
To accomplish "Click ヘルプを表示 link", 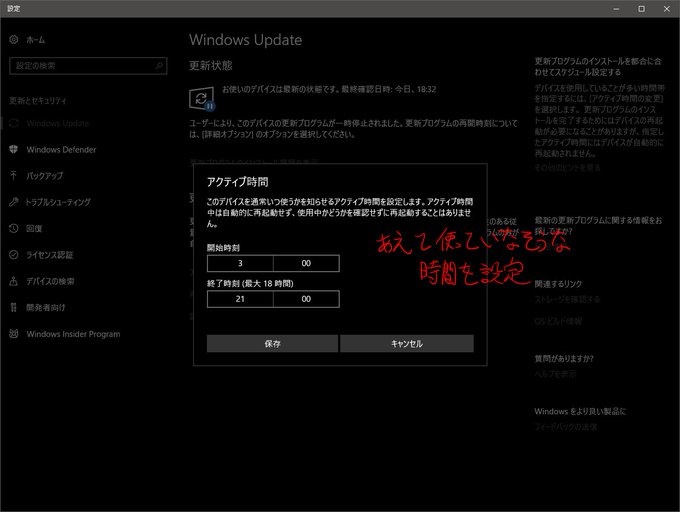I will pyautogui.click(x=556, y=374).
